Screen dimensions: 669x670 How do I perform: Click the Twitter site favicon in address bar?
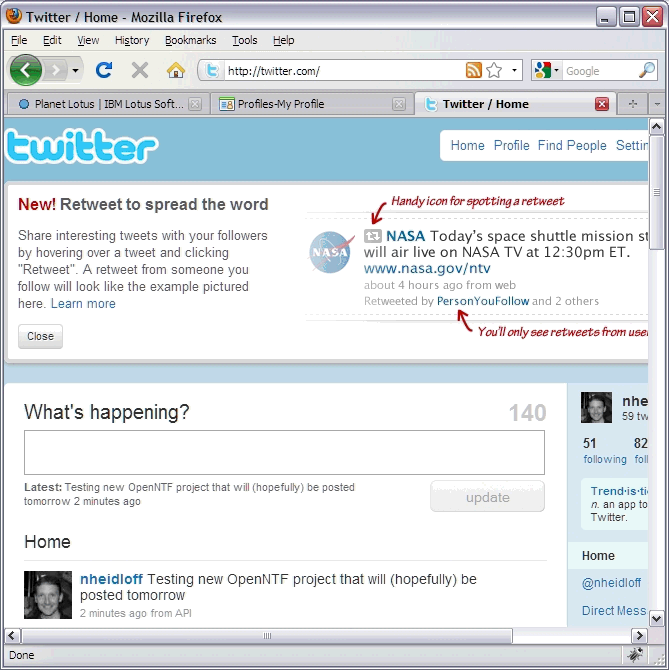tap(212, 70)
